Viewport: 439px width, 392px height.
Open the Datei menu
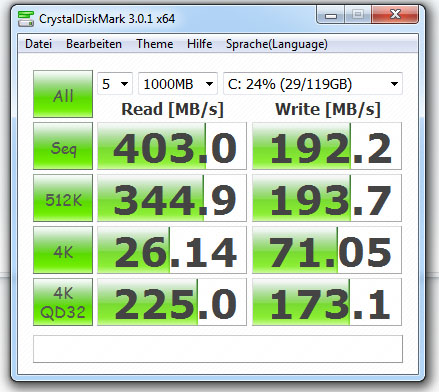pos(38,44)
